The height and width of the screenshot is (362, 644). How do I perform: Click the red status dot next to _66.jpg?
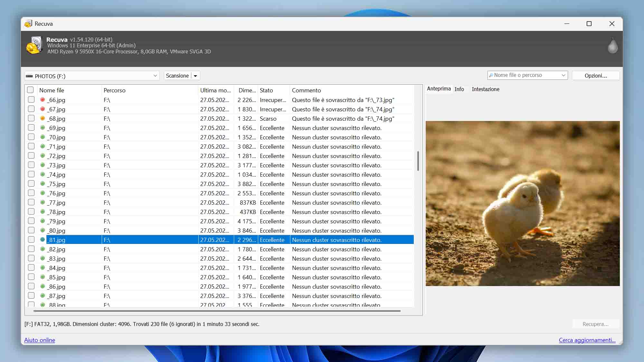42,100
